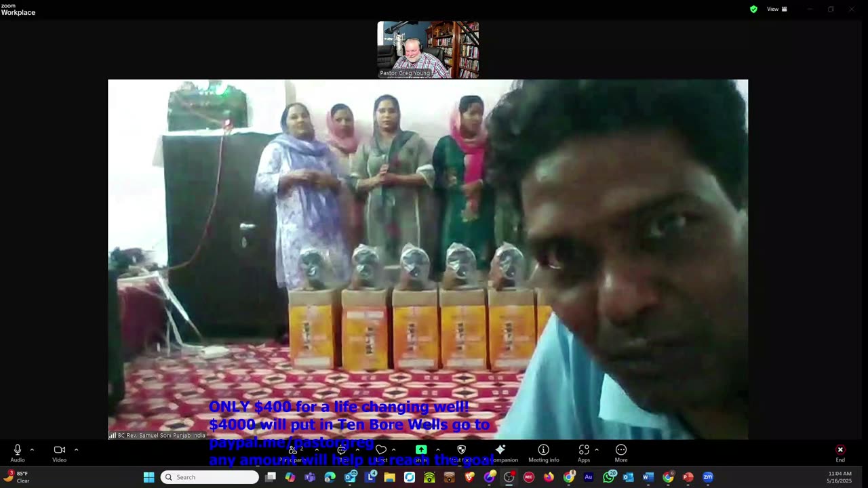Open File Explorer folder icon
The height and width of the screenshot is (488, 868).
coord(390,477)
